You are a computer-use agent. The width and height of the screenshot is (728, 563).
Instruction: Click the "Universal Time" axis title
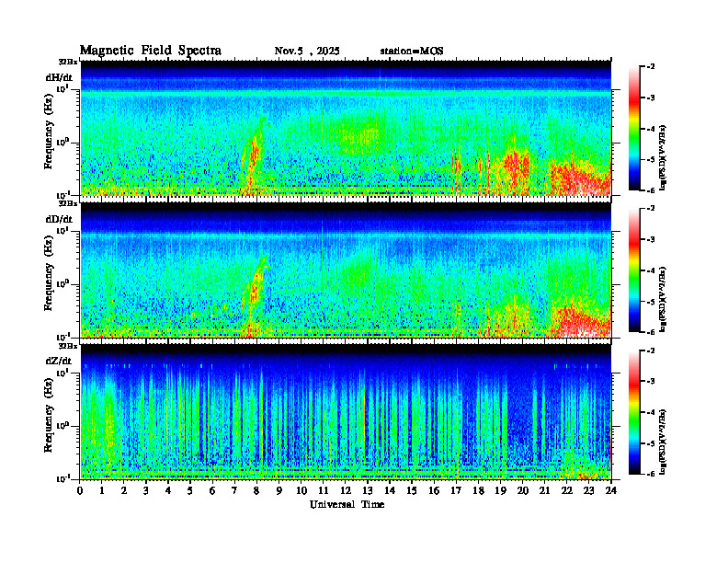347,504
